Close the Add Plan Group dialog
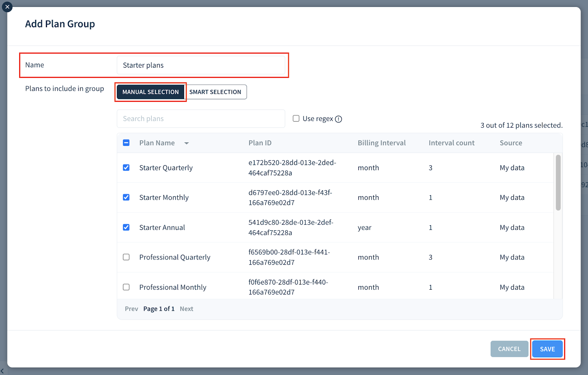The height and width of the screenshot is (375, 588). click(7, 7)
